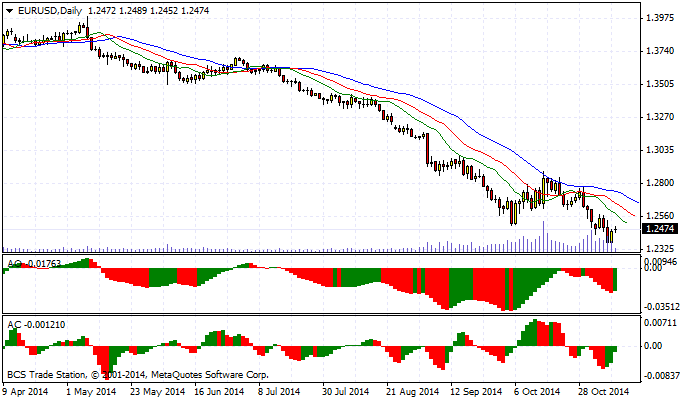This screenshot has width=680, height=400.
Task: Click the 1.3975 price scale value
Action: pyautogui.click(x=660, y=18)
